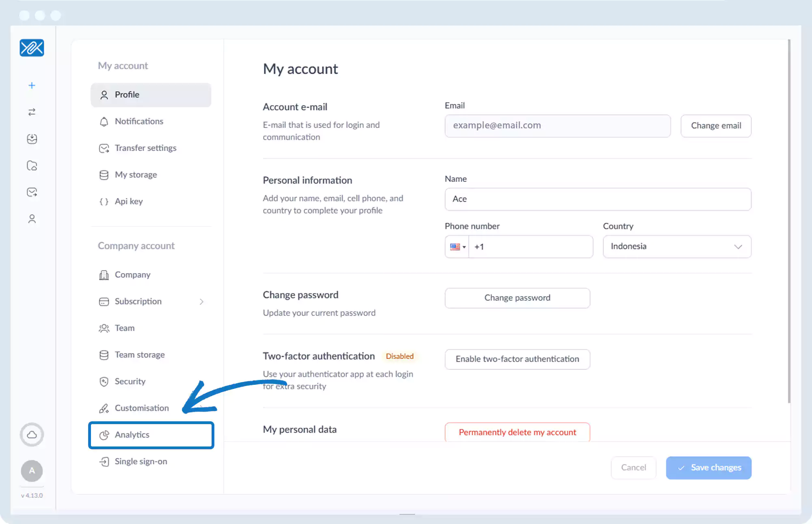This screenshot has width=812, height=524.
Task: Open the Country dropdown showing Indonesia
Action: pos(677,247)
